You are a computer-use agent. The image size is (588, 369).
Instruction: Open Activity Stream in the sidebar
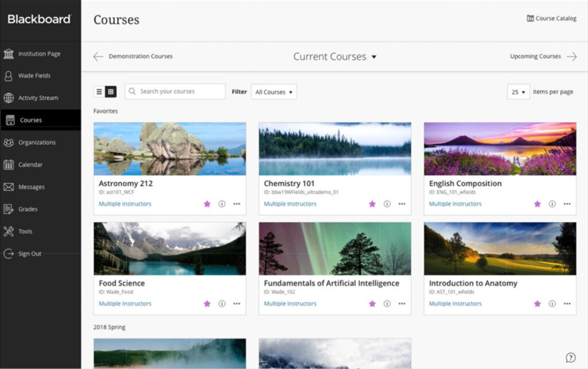click(x=38, y=98)
